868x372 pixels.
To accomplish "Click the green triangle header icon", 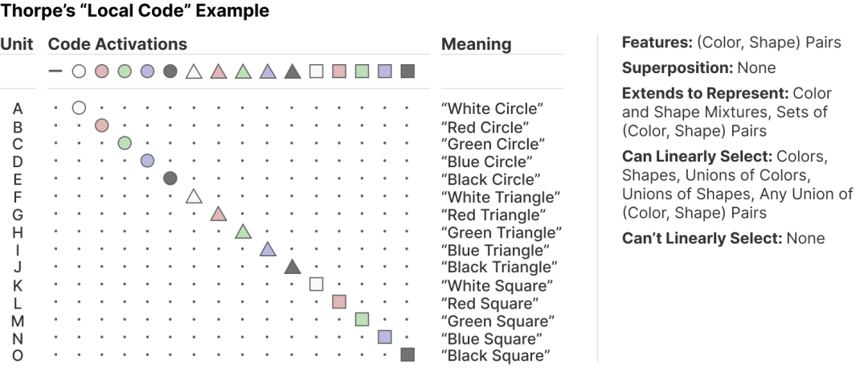I will 243,71.
